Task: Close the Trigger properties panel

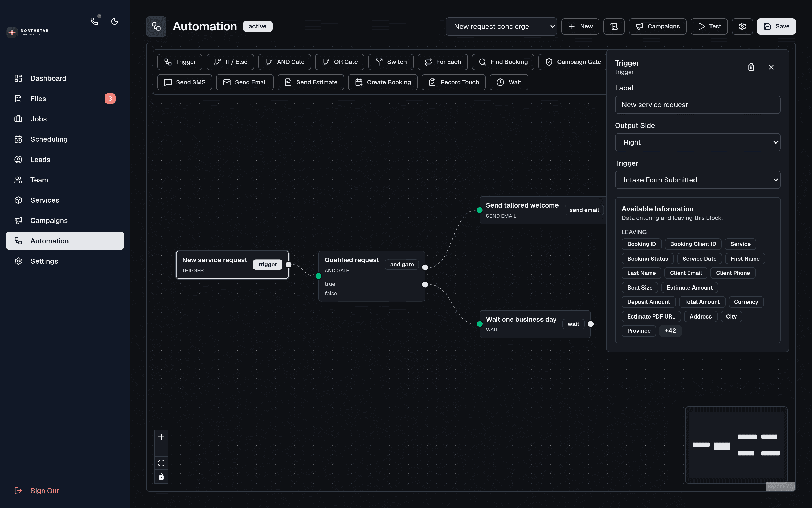Action: (x=771, y=67)
